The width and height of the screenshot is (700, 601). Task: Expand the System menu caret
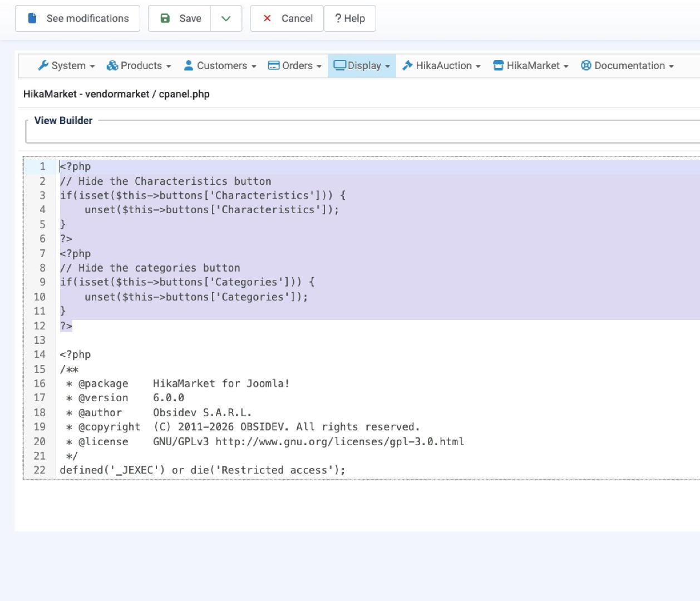point(92,66)
